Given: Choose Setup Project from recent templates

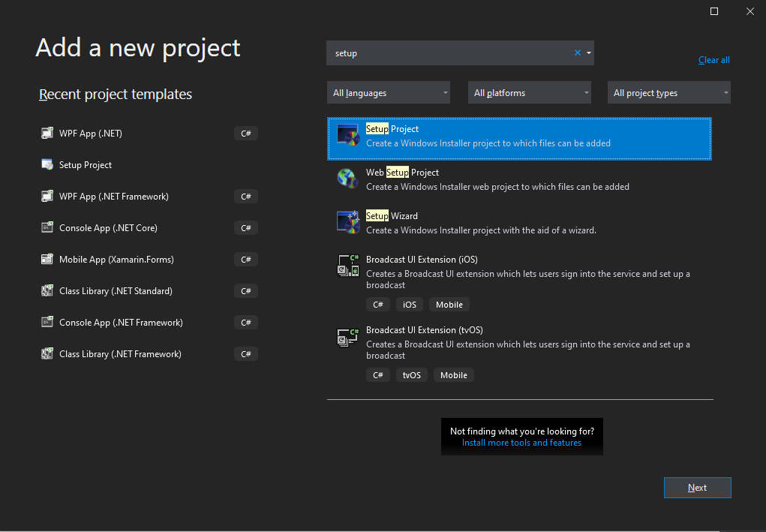Looking at the screenshot, I should coord(149,164).
